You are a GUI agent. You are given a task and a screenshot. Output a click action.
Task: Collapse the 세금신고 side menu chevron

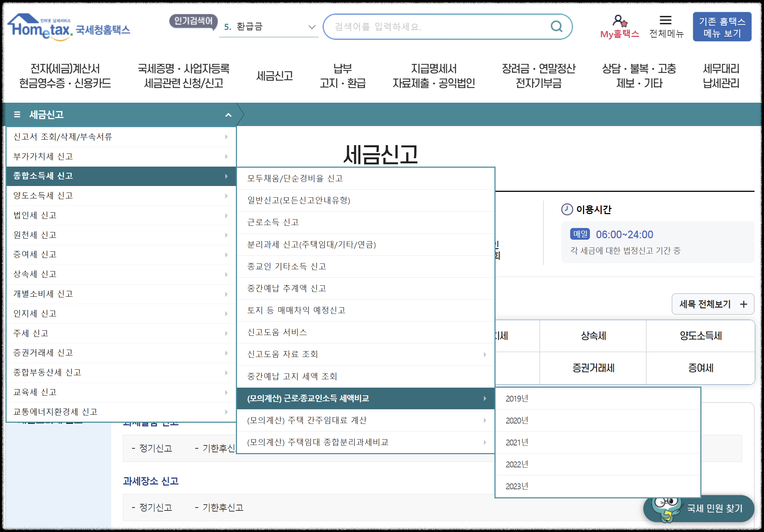228,115
